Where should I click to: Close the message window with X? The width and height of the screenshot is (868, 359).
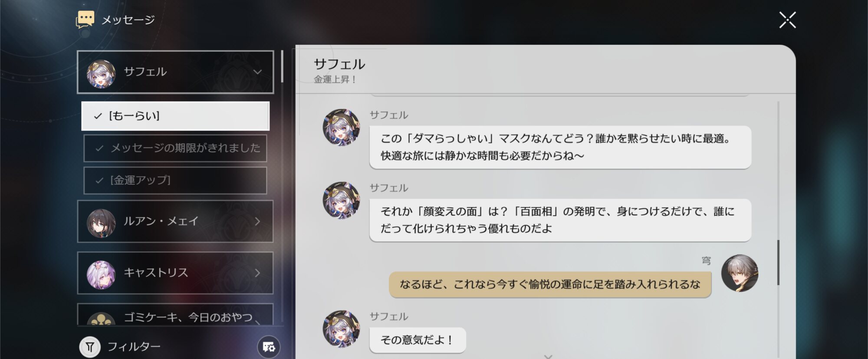(x=787, y=20)
